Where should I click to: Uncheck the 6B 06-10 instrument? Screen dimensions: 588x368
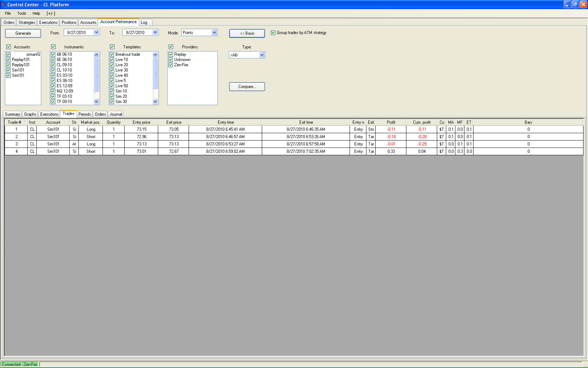point(53,54)
